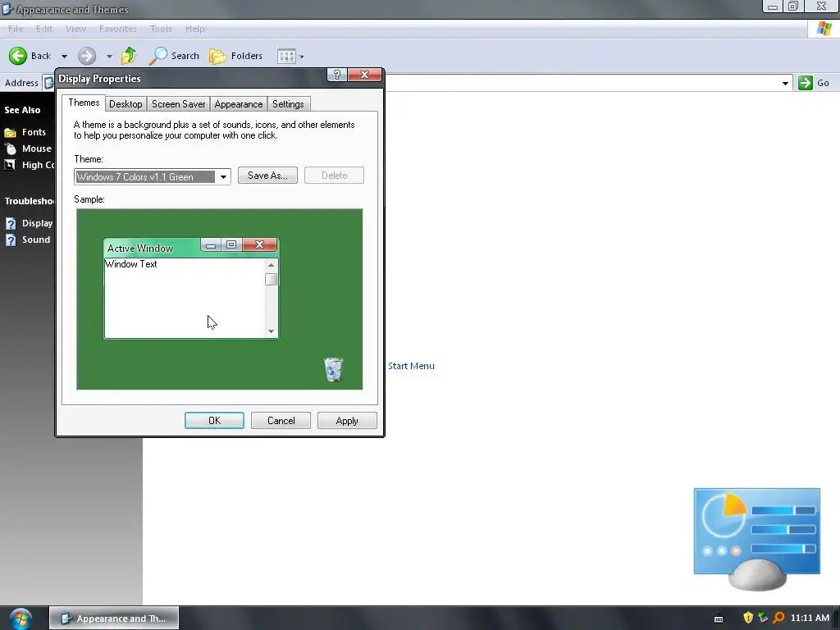
Task: Click the large Appearance and Themes graphic
Action: click(757, 539)
